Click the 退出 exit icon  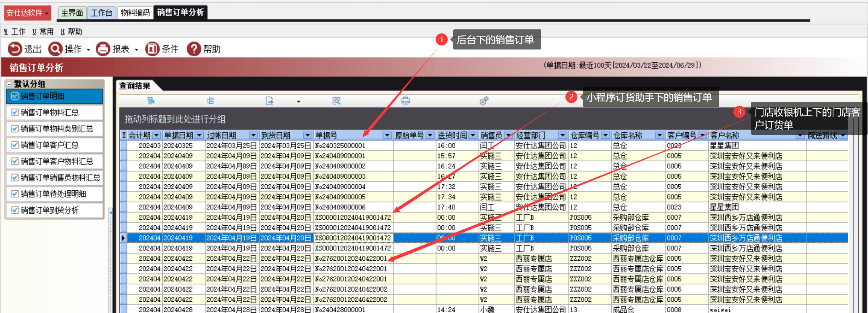point(15,49)
